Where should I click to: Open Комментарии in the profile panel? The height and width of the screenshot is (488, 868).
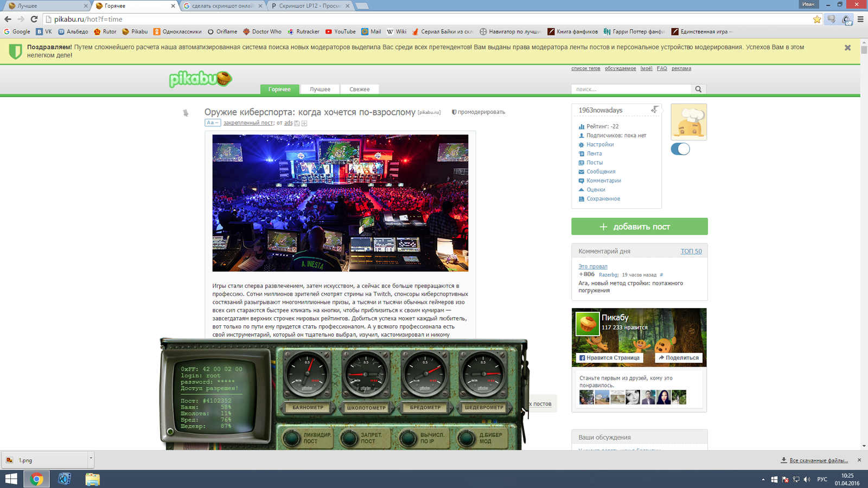point(604,181)
